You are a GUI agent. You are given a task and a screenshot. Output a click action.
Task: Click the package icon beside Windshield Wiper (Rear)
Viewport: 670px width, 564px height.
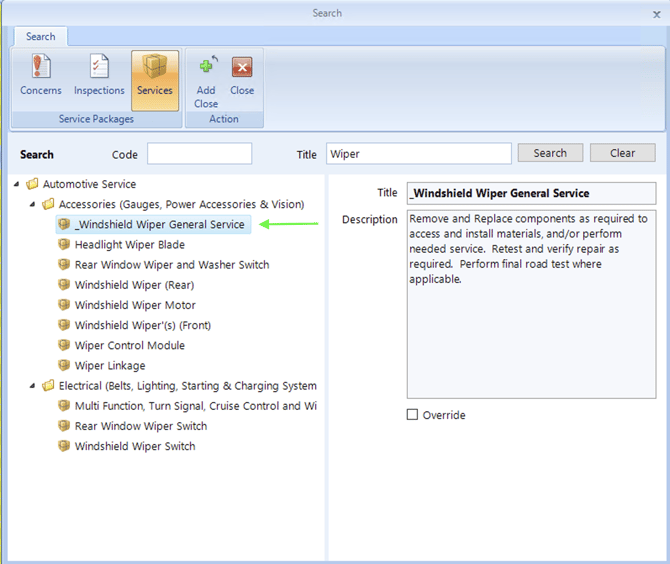tap(64, 285)
